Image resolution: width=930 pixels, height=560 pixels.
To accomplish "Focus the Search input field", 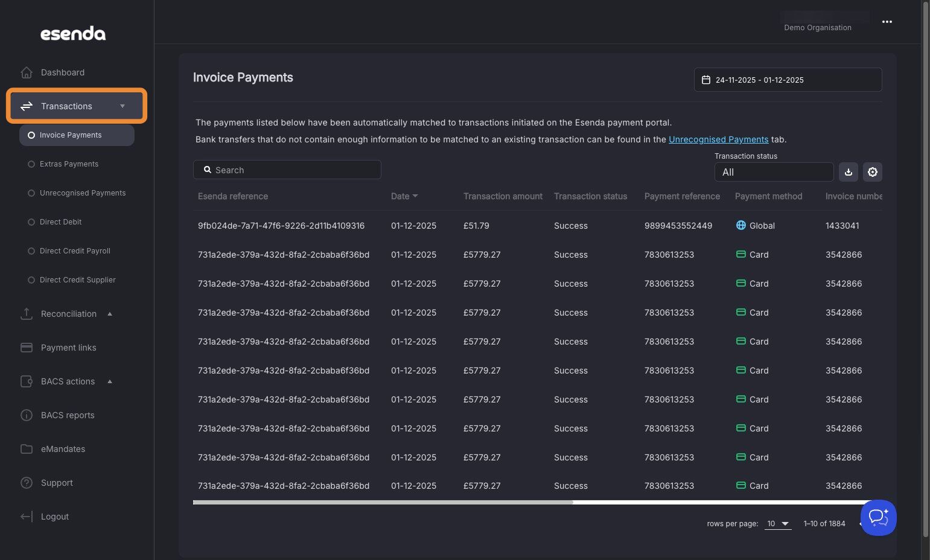I will click(x=287, y=170).
